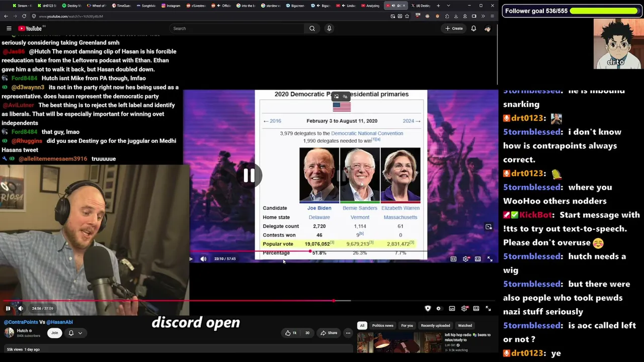Toggle captions on the embedded video
Screen dimensions: 644x362
pyautogui.click(x=453, y=259)
